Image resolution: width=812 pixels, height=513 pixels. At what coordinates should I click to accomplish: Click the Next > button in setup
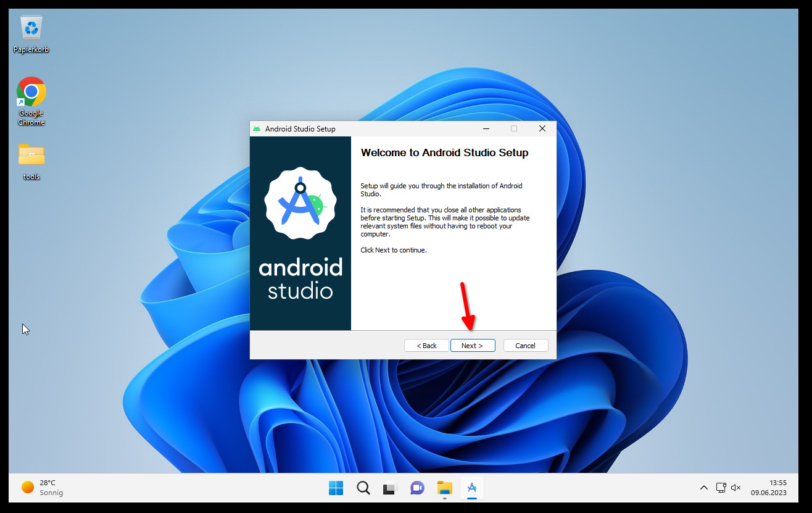(473, 346)
